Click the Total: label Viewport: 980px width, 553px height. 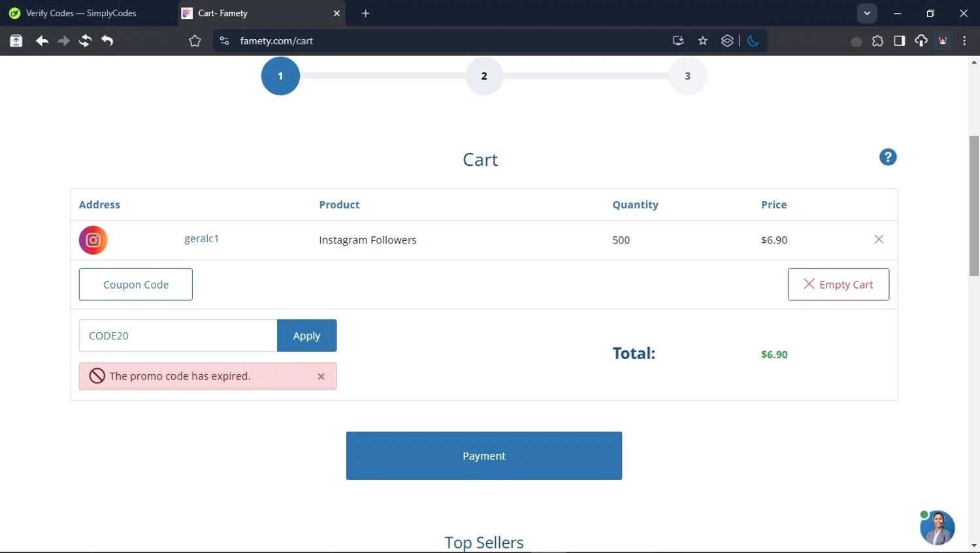[634, 353]
